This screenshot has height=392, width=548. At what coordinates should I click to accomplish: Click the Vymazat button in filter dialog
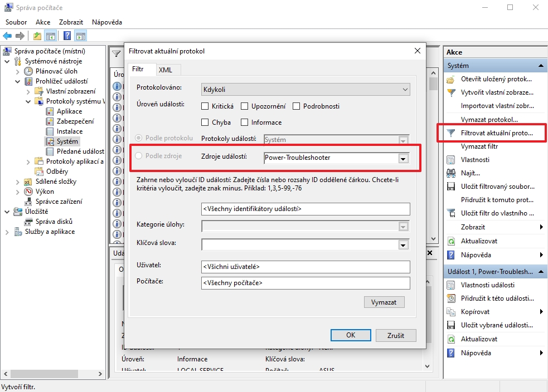384,302
